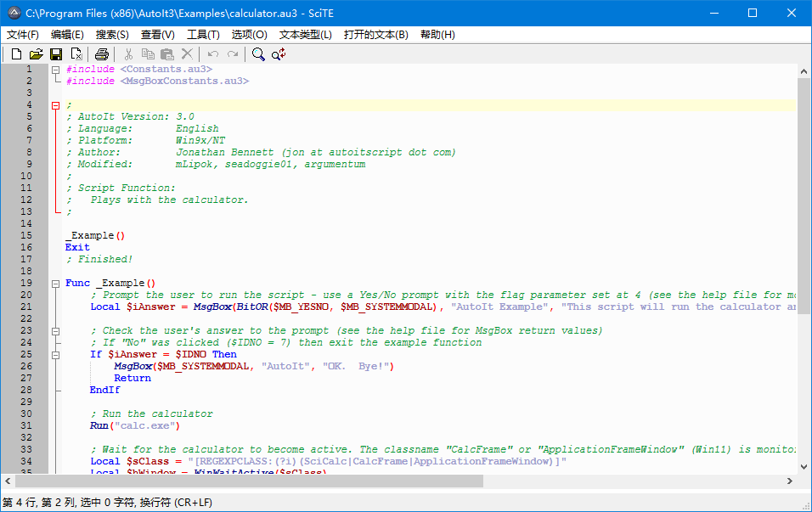The width and height of the screenshot is (812, 512).
Task: Open the 编辑(E) menu
Action: click(67, 35)
